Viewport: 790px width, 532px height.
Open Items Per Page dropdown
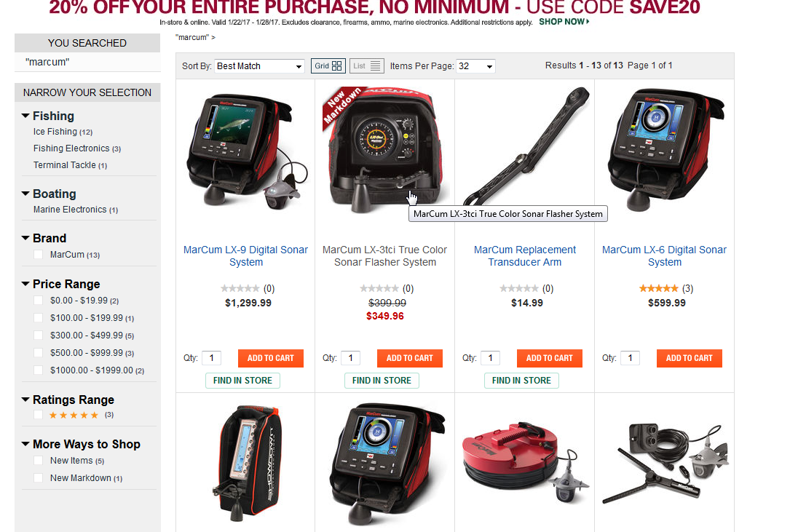[475, 66]
